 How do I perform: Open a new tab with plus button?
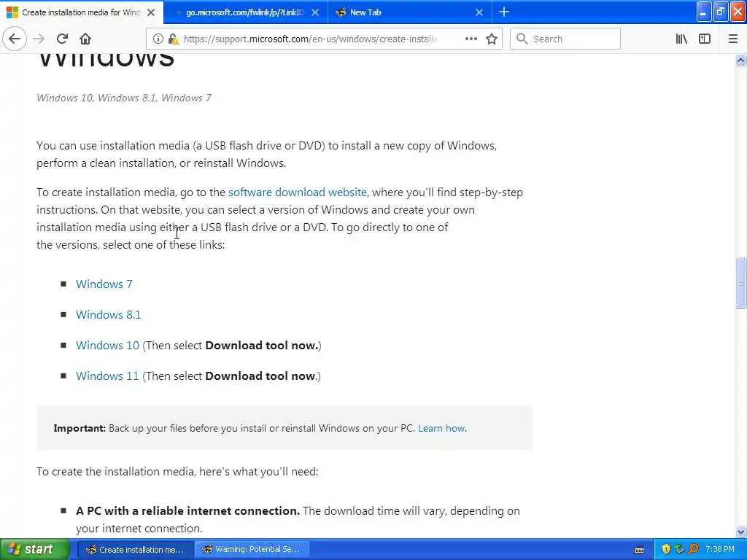point(504,12)
